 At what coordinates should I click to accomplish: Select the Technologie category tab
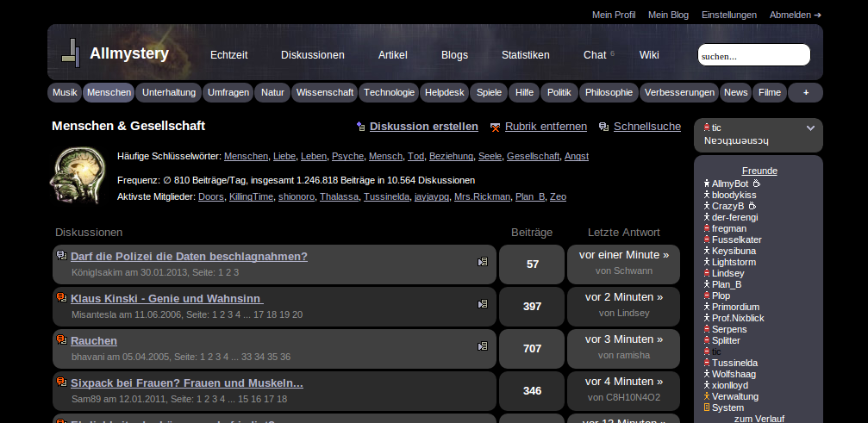tap(389, 92)
